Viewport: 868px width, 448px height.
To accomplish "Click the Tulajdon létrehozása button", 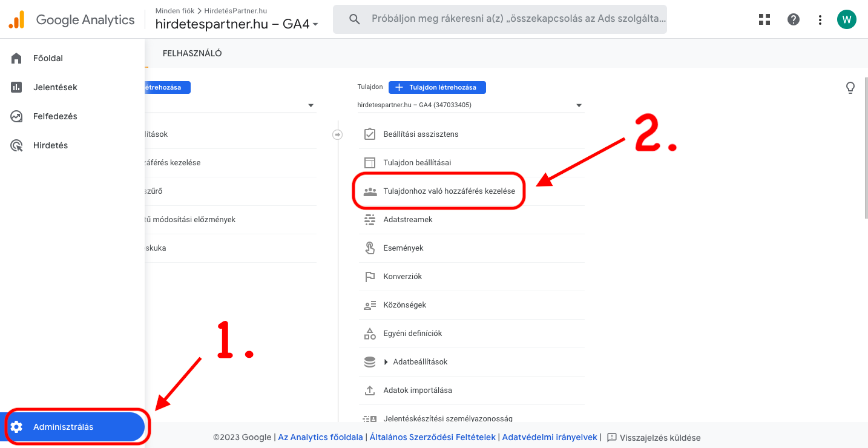I will pos(436,87).
